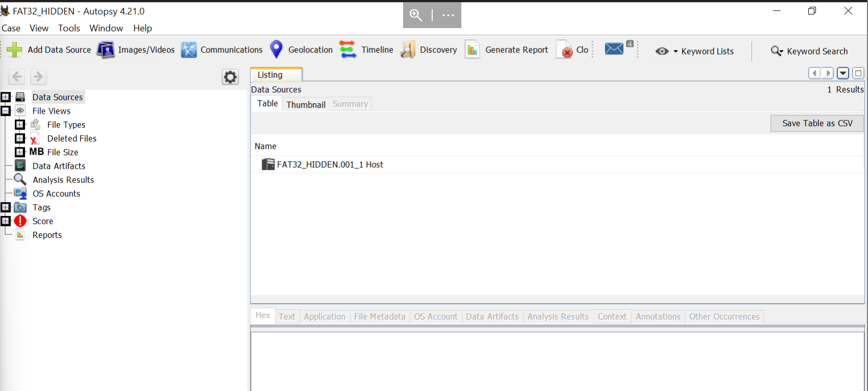The height and width of the screenshot is (391, 868).
Task: Click the FAT32_HIDDEN.001_1 Host icon
Action: [268, 164]
